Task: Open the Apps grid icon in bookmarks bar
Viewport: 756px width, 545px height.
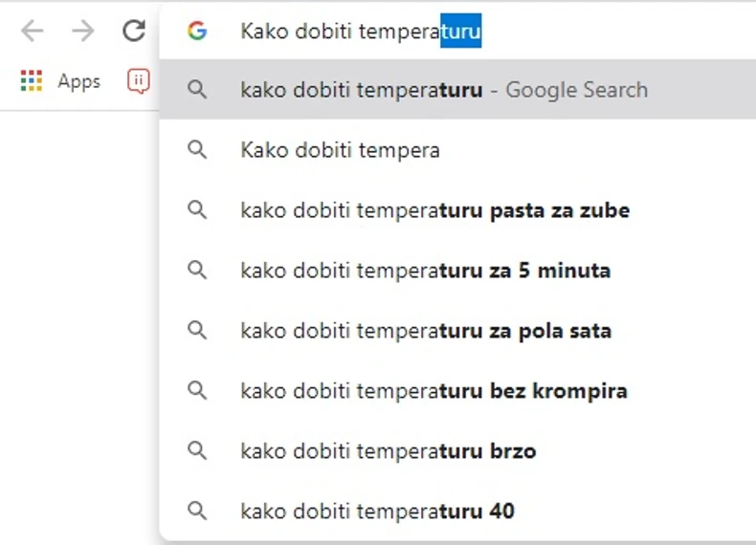Action: pos(32,81)
